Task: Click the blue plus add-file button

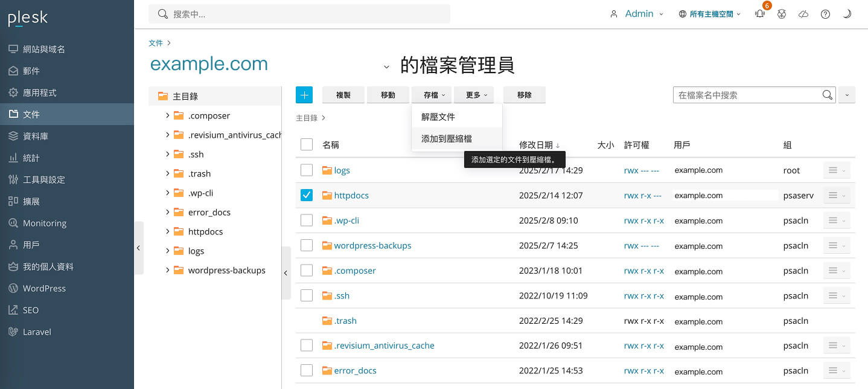Action: pyautogui.click(x=304, y=95)
